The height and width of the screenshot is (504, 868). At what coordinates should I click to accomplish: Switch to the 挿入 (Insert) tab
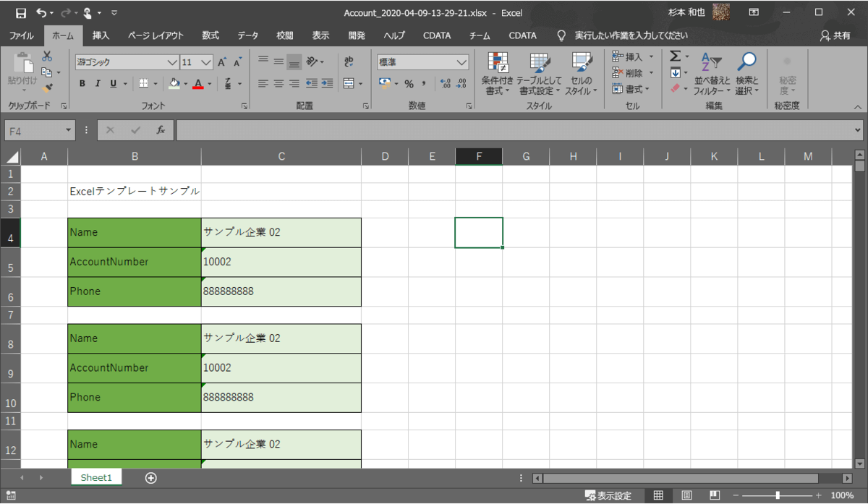tap(101, 35)
